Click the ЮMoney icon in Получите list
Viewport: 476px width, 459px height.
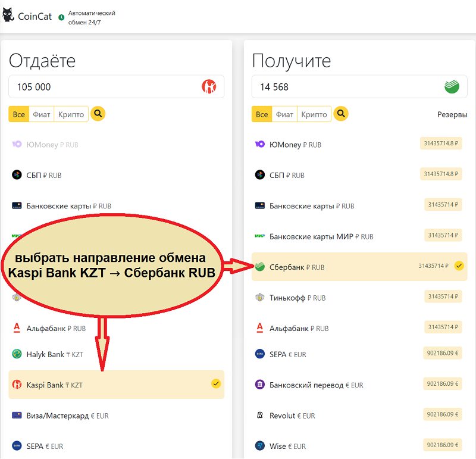point(260,144)
